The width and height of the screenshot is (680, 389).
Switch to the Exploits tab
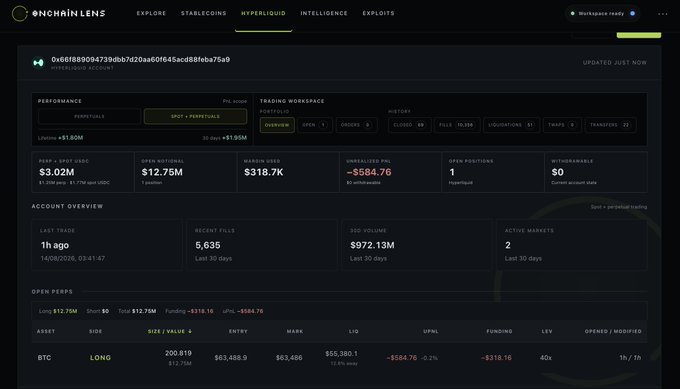(379, 13)
